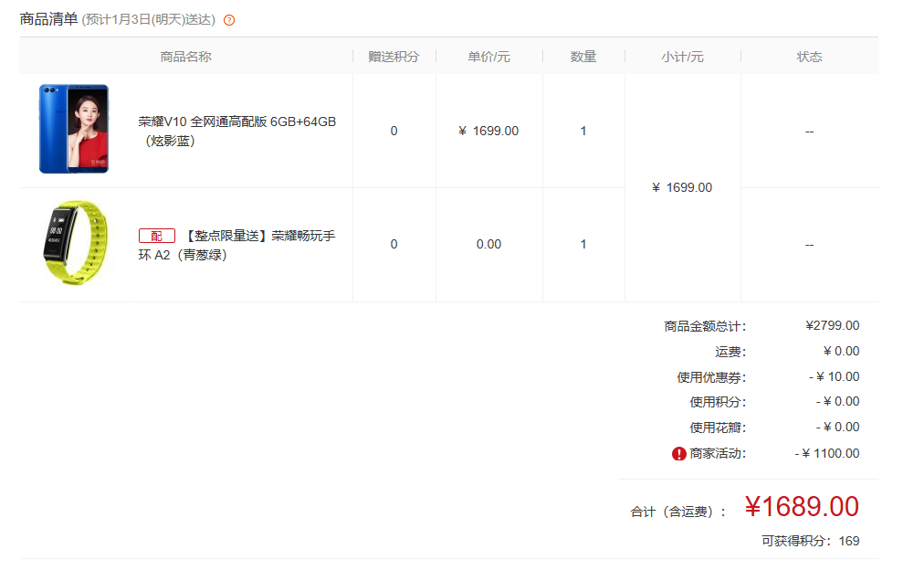This screenshot has height=581, width=924.
Task: Click the unit price ¥ 1699.00 cell
Action: point(488,131)
